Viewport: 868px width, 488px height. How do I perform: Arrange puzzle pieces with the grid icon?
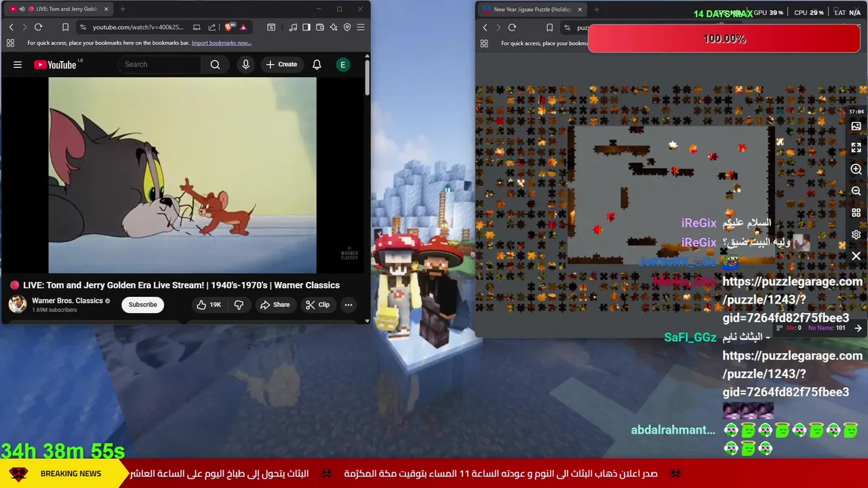(x=856, y=213)
